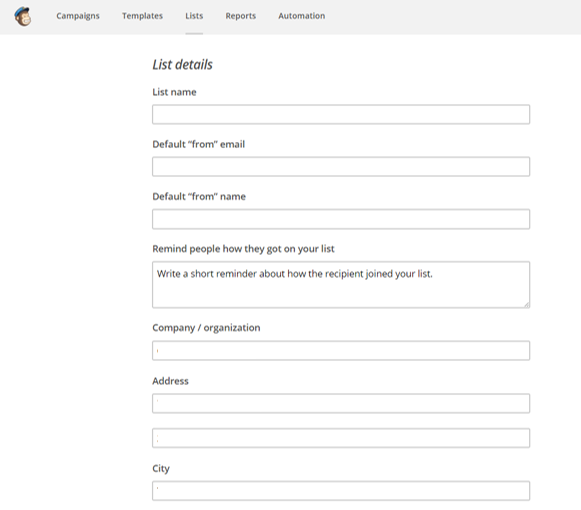Click the "List name" label
Screen dimensions: 581x510
coord(174,92)
